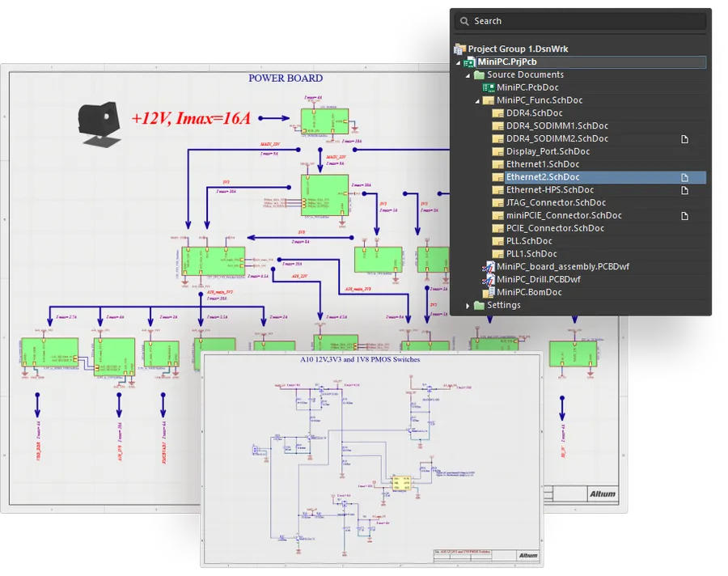Select the power jack connector symbol
The height and width of the screenshot is (576, 728).
pos(99,124)
